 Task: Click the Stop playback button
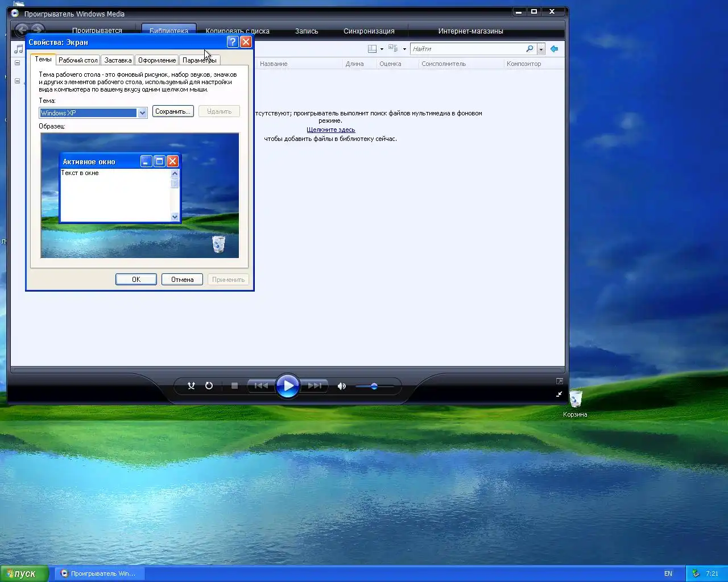[234, 385]
